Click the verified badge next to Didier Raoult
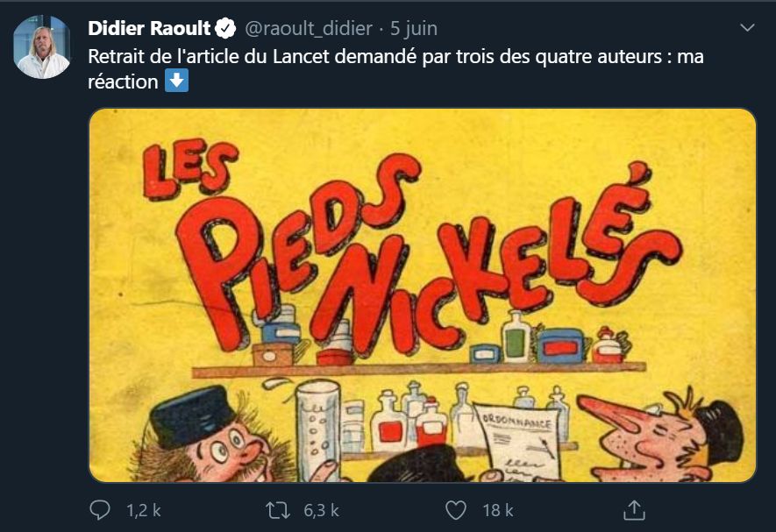 (225, 29)
